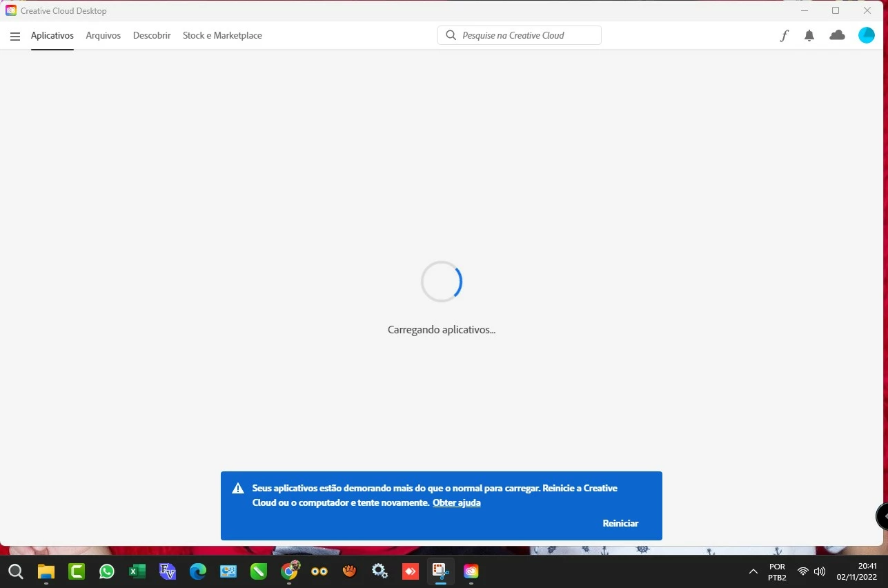The width and height of the screenshot is (888, 588).
Task: Expand hidden system tray icons
Action: pyautogui.click(x=753, y=571)
